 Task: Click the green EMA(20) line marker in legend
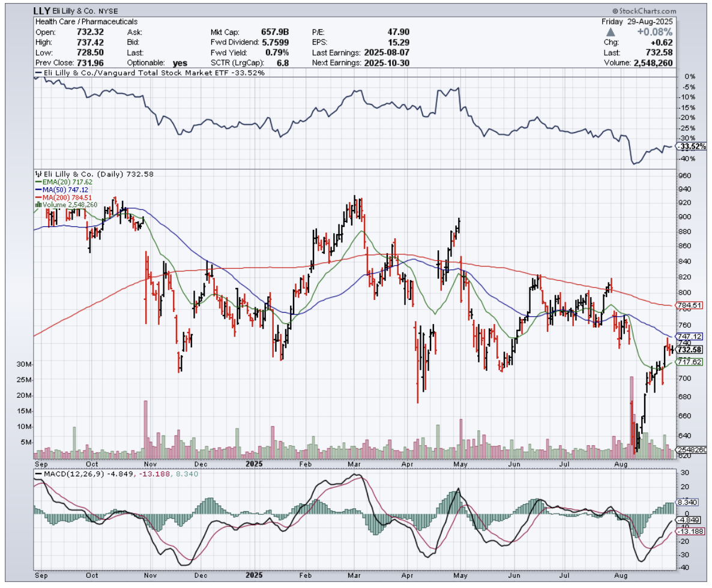pyautogui.click(x=38, y=181)
